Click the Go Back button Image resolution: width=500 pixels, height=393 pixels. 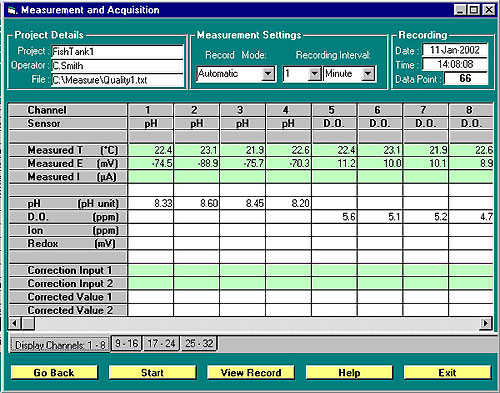click(x=54, y=372)
